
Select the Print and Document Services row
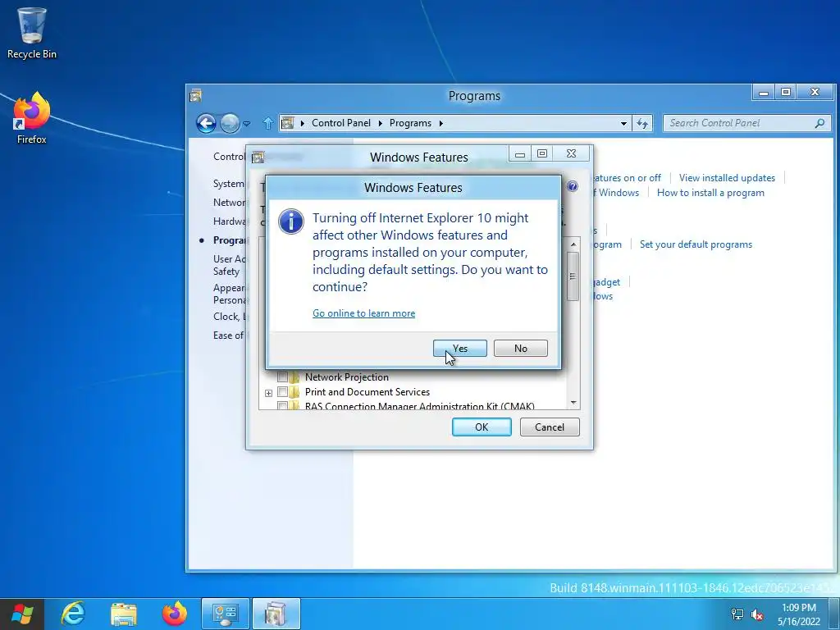[x=367, y=392]
